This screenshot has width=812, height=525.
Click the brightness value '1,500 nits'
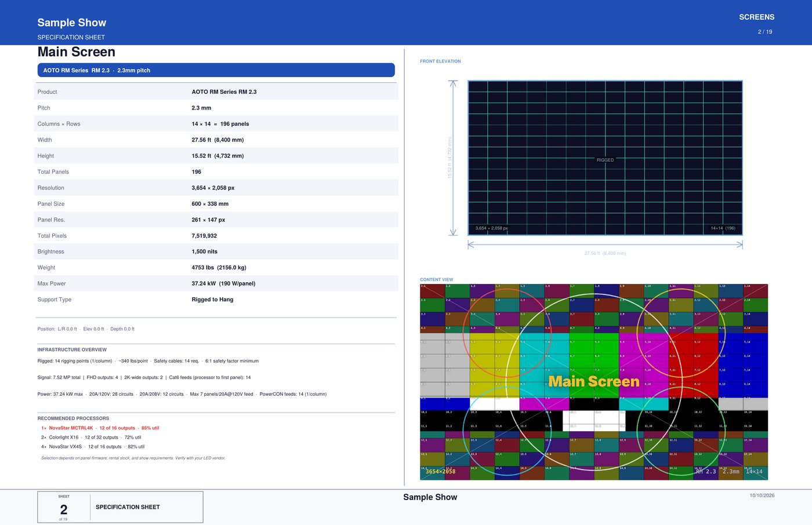tap(205, 251)
